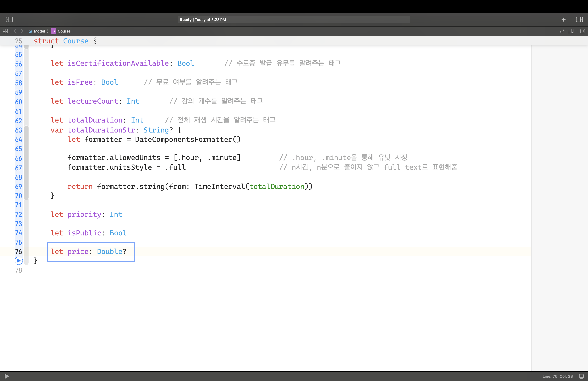Image resolution: width=588 pixels, height=381 pixels.
Task: Click the Line 76 Col 23 indicator
Action: [557, 376]
